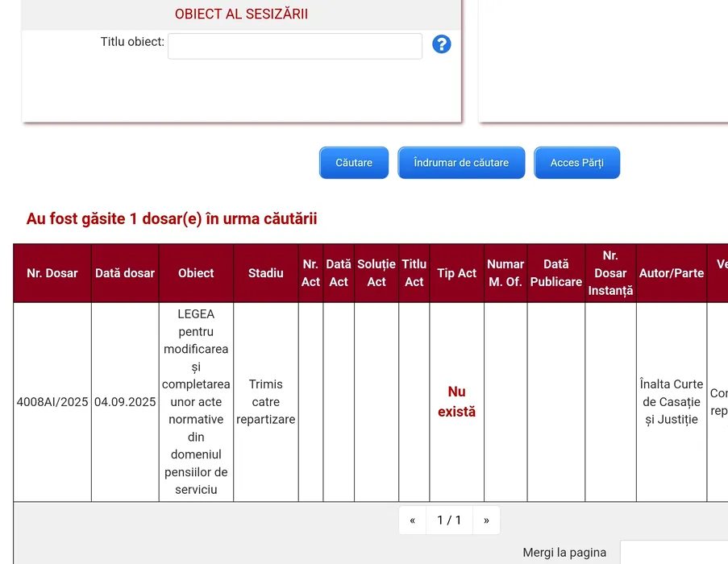The height and width of the screenshot is (564, 728).
Task: Click the Obiect column header
Action: coord(196,273)
